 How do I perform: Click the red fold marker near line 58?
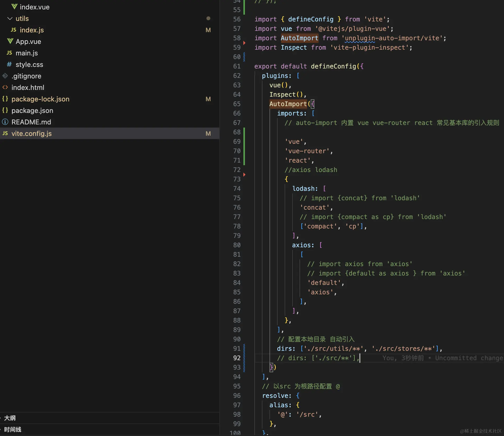[244, 43]
